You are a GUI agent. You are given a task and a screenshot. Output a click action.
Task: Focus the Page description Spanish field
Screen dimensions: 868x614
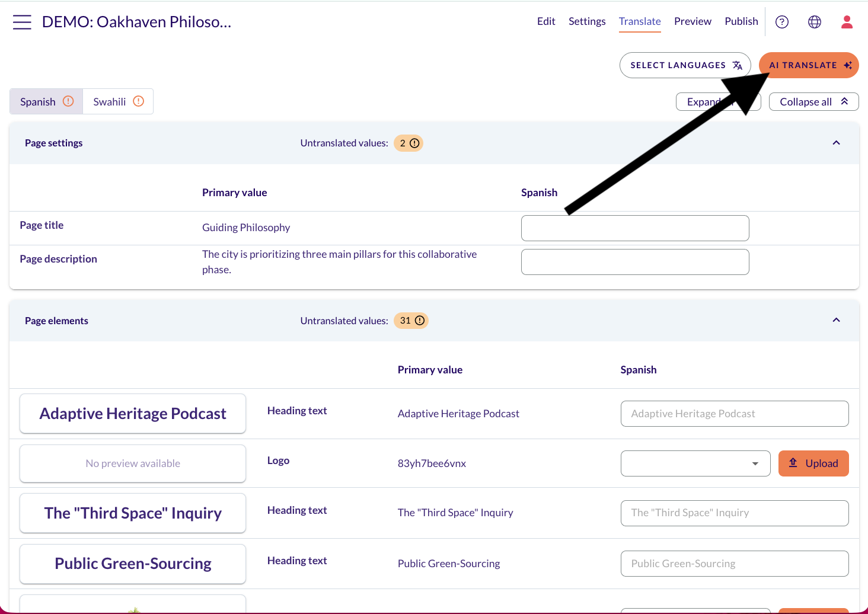pyautogui.click(x=635, y=262)
